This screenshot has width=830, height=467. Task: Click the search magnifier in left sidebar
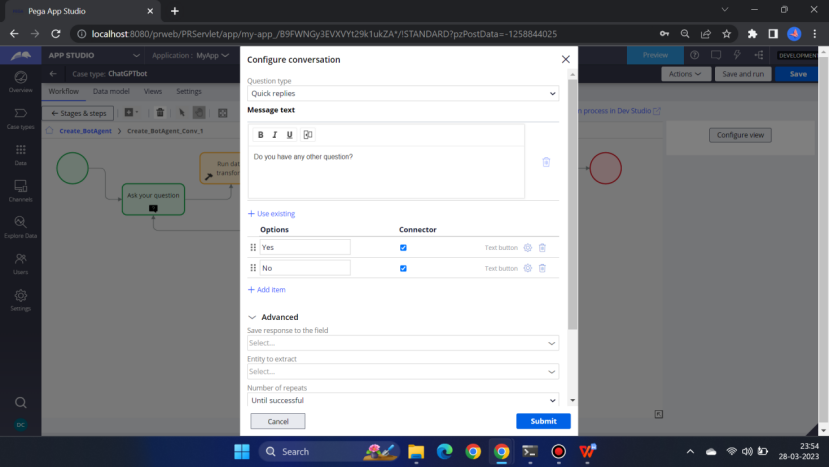click(21, 403)
